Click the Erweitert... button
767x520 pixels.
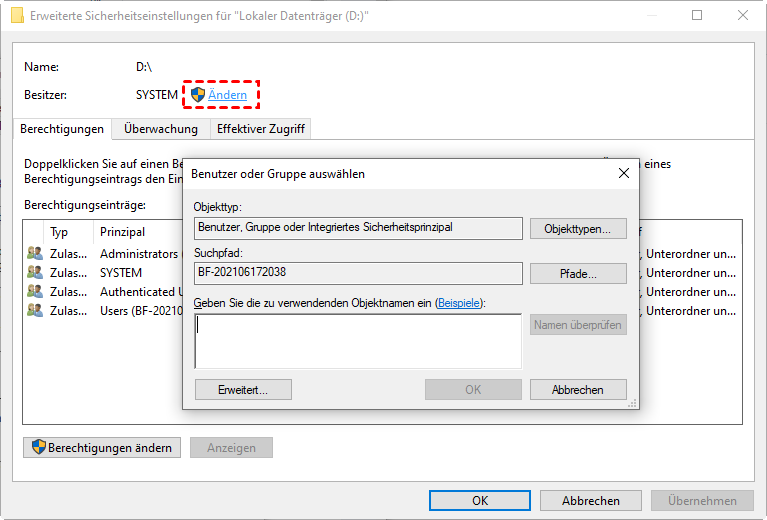243,390
